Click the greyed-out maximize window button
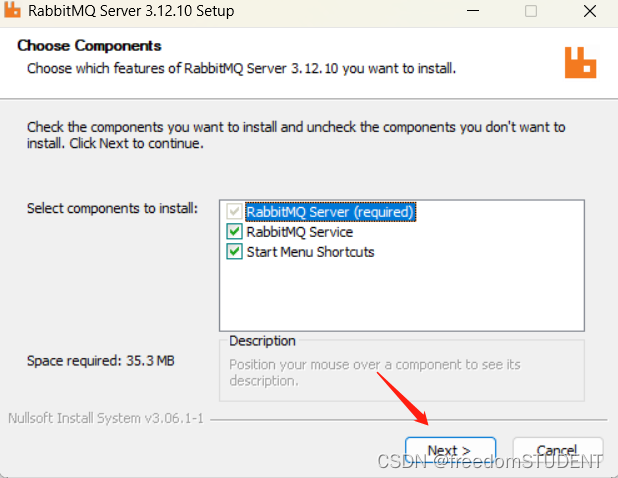618x478 pixels. [x=530, y=12]
